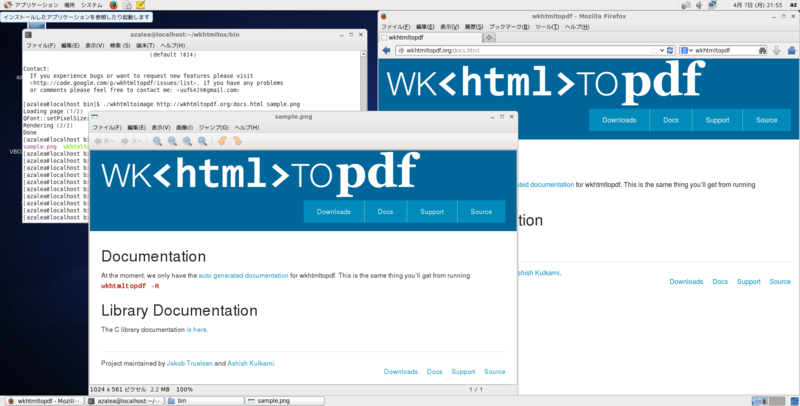The height and width of the screenshot is (406, 800).
Task: Click second zoom magnifier in image viewer
Action: pos(172,141)
